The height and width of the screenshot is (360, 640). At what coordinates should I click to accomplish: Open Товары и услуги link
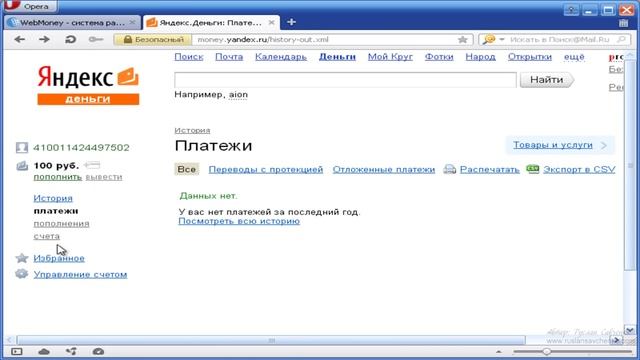point(553,145)
